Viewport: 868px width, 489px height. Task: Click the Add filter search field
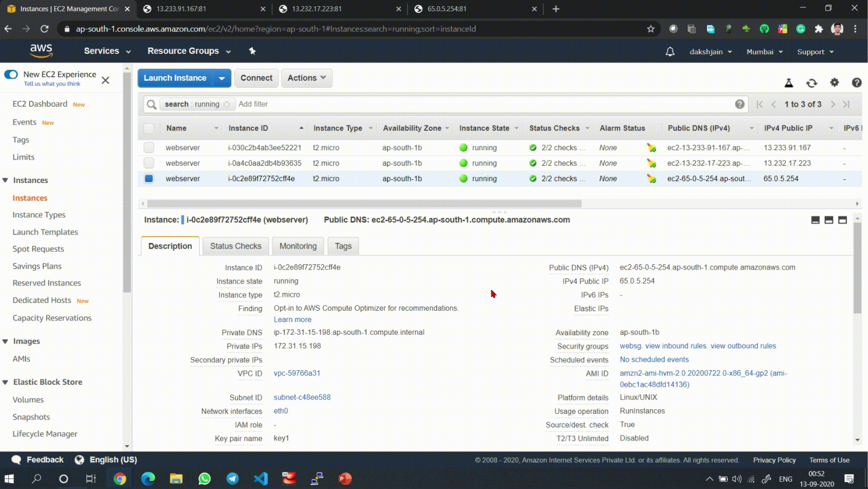coord(253,104)
